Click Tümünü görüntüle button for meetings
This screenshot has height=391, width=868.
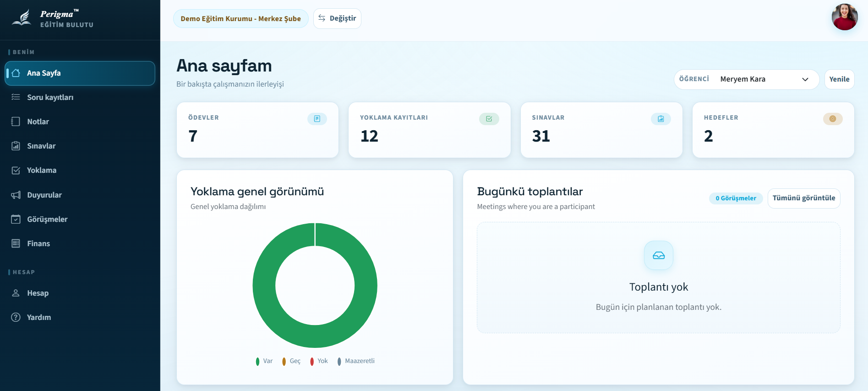pos(803,198)
